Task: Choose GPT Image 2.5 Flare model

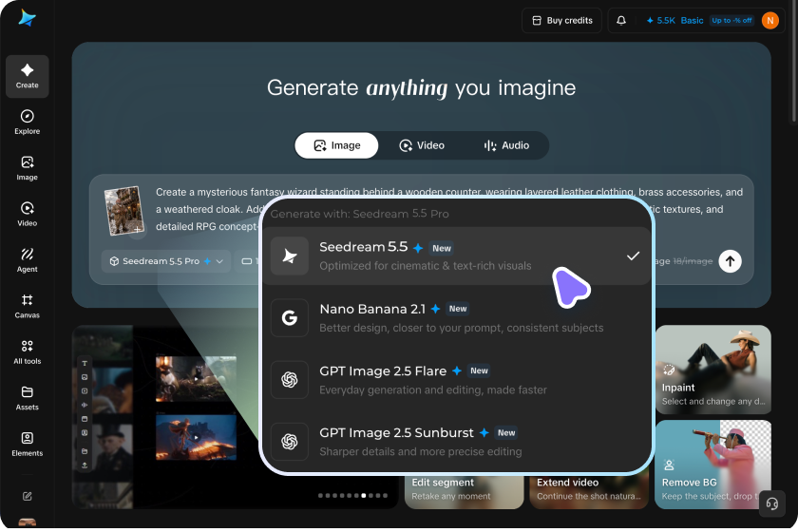Action: coord(457,380)
